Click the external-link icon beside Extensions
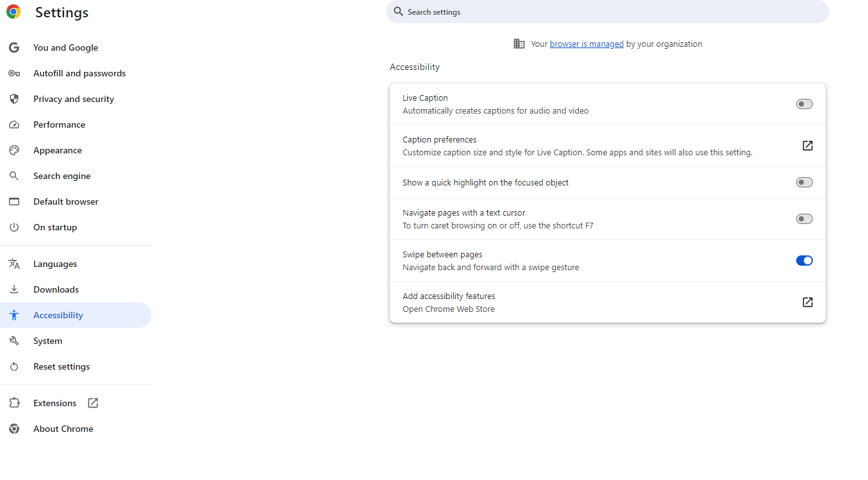Screen dimensions: 868x480 coord(93,403)
